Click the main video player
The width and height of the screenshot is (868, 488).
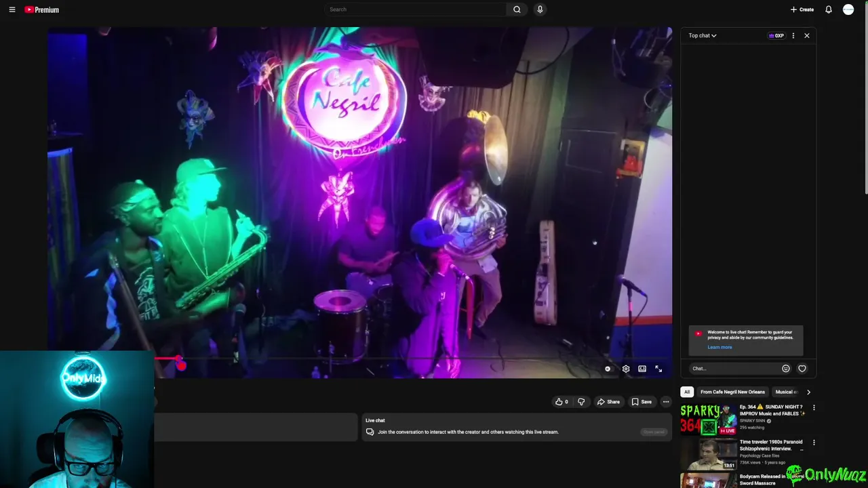[x=359, y=202]
